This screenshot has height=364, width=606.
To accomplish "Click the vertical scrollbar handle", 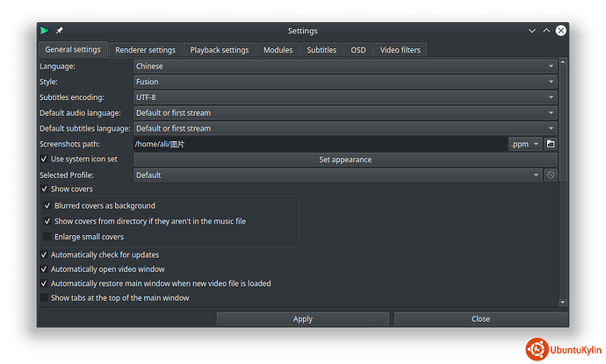I will [x=563, y=123].
